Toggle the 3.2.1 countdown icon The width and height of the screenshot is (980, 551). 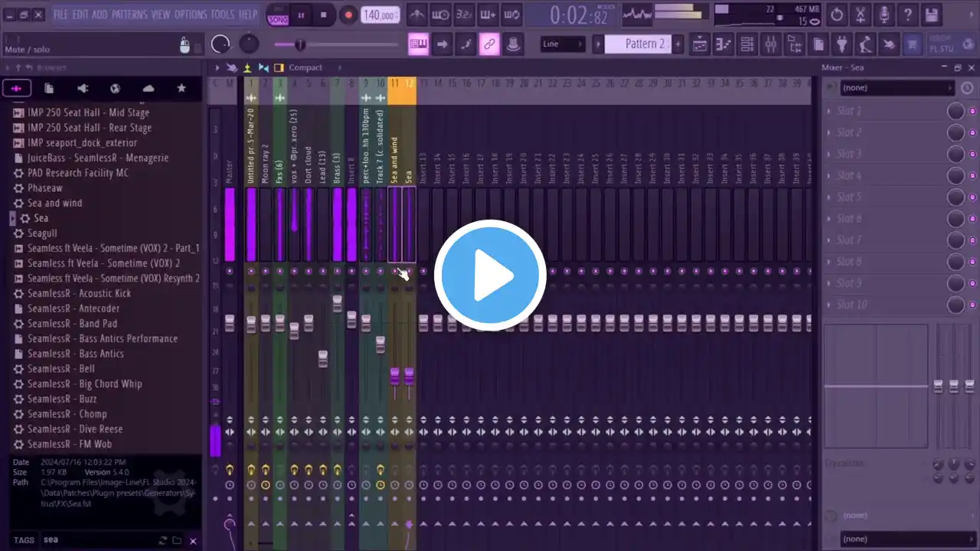(x=464, y=15)
